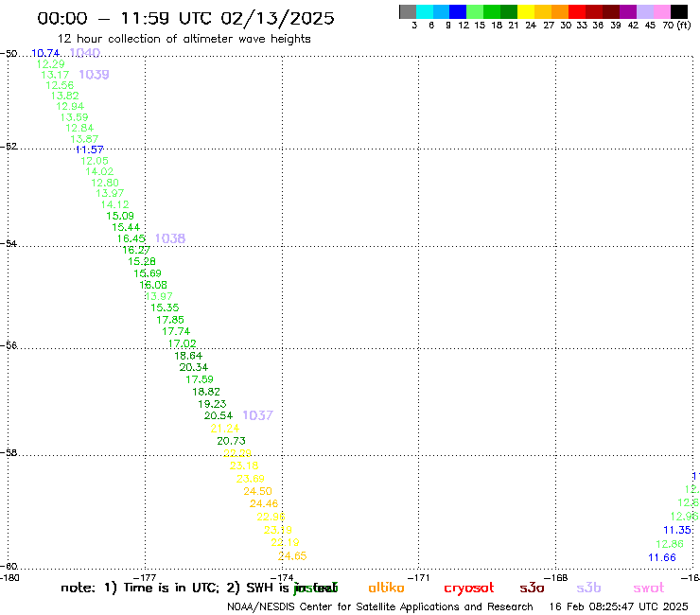Click the wave height 11.66 near the bottom right
This screenshot has height=615, width=700.
[x=662, y=557]
